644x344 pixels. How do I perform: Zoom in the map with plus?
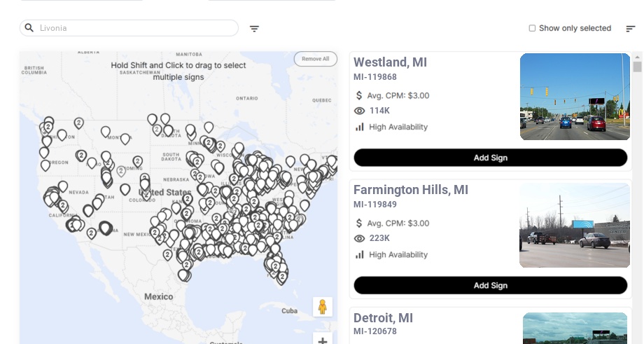[323, 340]
